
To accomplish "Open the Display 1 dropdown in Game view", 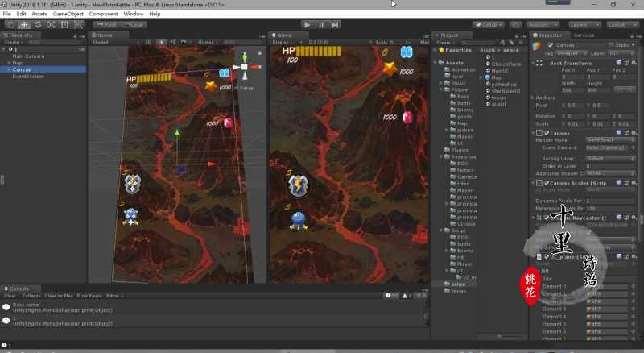I will (x=287, y=42).
